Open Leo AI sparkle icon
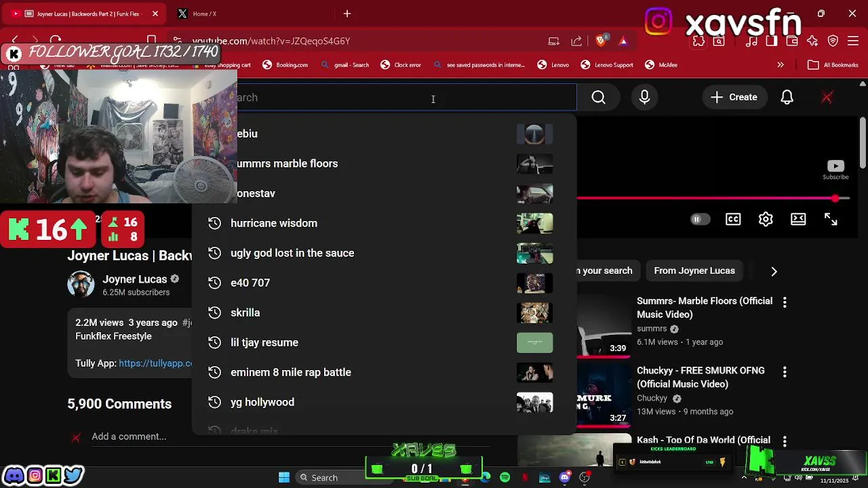Screen dimensions: 868x488 [x=812, y=41]
